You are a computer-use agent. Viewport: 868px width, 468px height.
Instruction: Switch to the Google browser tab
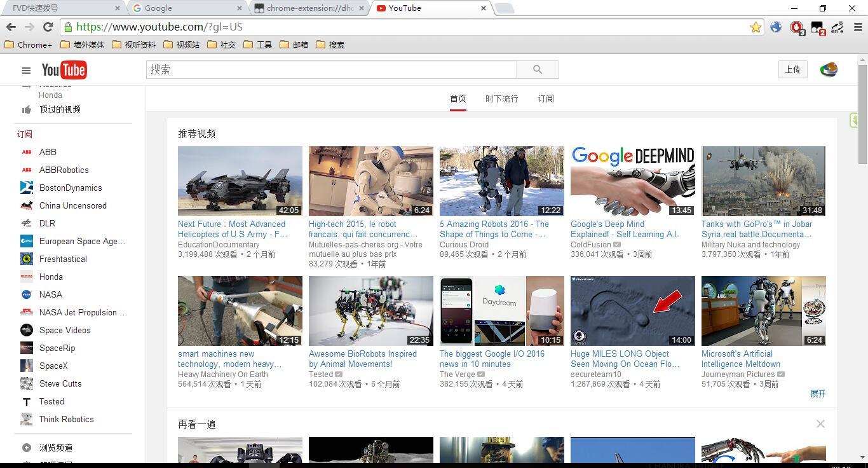coord(187,8)
